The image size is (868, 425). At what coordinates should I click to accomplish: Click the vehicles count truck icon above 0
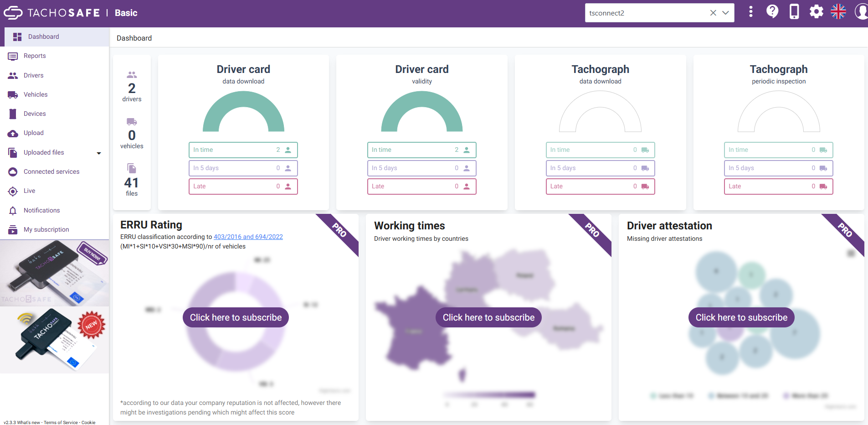(132, 122)
